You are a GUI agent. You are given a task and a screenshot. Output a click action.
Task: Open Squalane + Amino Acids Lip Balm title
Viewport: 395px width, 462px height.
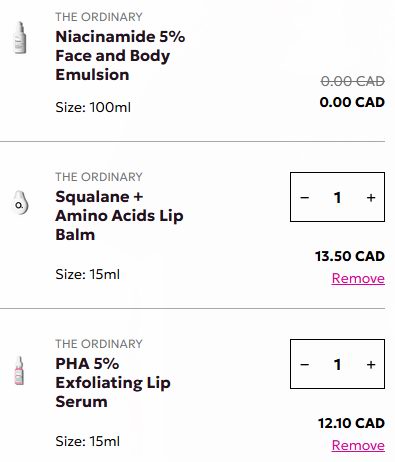point(119,216)
